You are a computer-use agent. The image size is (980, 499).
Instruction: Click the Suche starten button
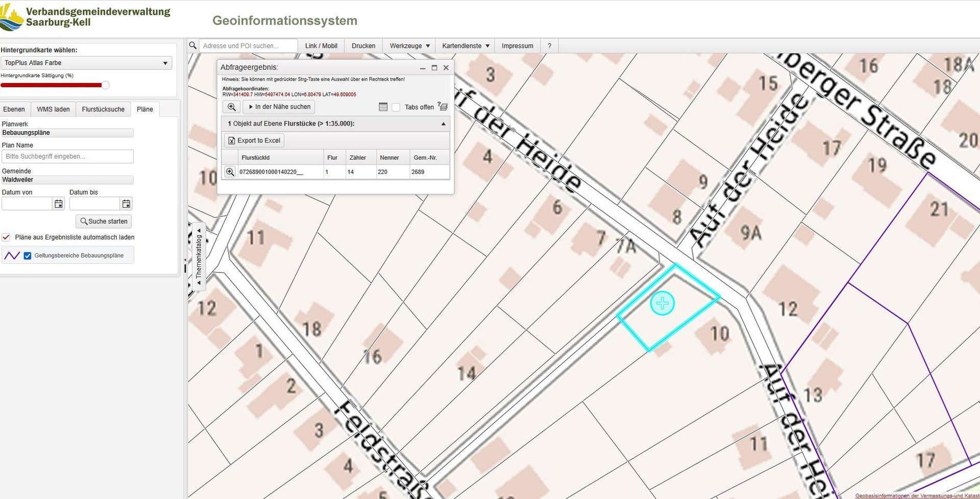pos(104,221)
